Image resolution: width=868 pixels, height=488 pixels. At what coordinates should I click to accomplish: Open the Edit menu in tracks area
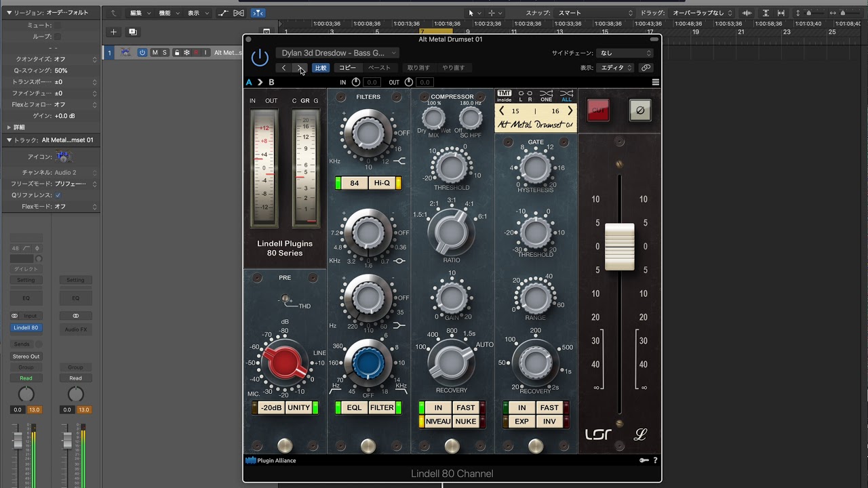tap(139, 13)
